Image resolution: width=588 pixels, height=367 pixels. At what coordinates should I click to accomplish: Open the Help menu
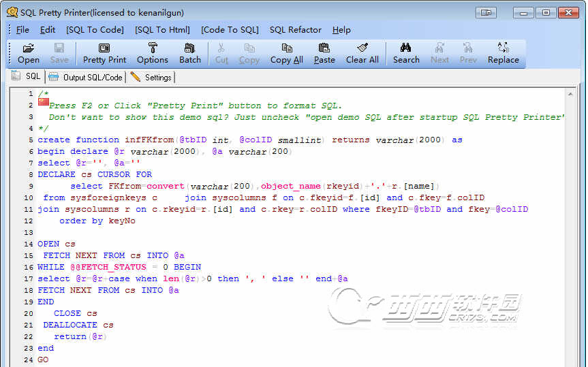pyautogui.click(x=341, y=29)
